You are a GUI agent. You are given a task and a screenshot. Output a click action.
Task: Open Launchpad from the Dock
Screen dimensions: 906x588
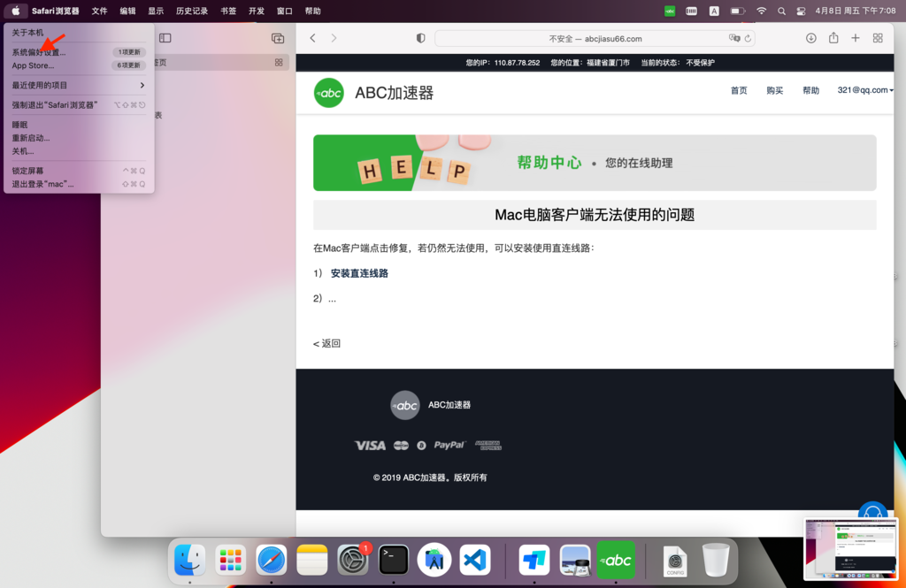[x=230, y=560]
